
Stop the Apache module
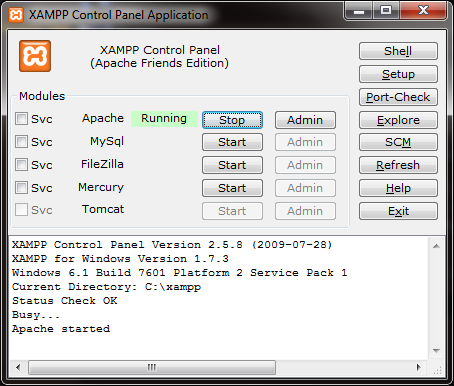[x=232, y=120]
